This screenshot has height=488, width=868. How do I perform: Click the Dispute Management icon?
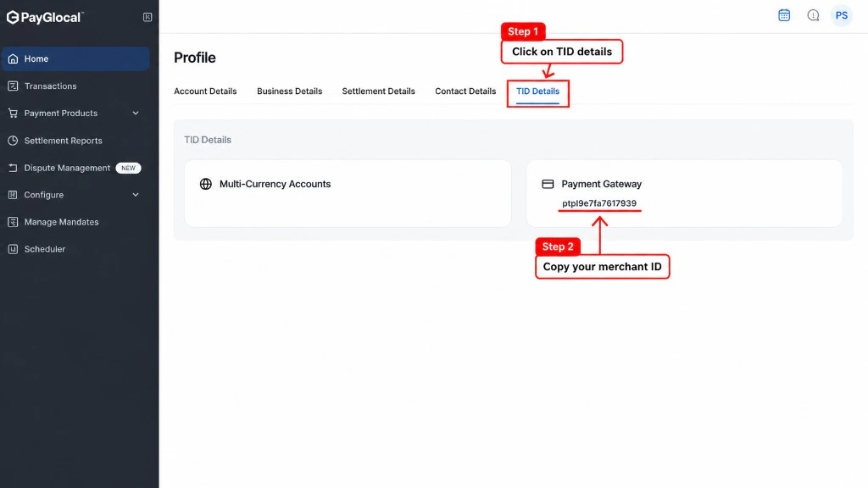coord(13,168)
